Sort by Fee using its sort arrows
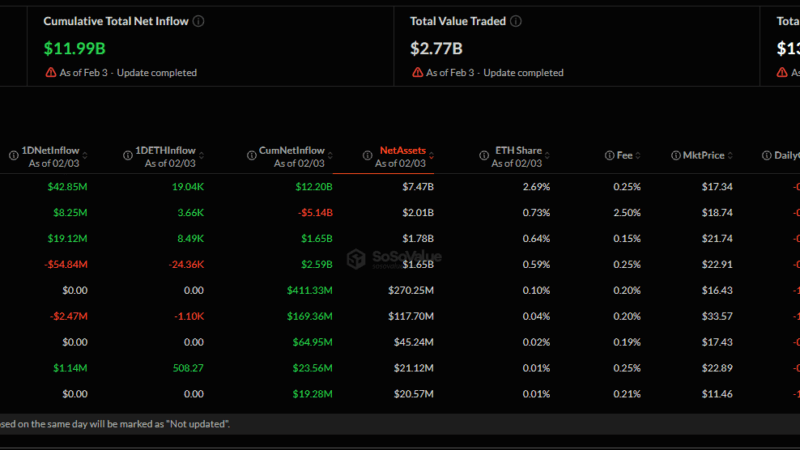 point(638,156)
